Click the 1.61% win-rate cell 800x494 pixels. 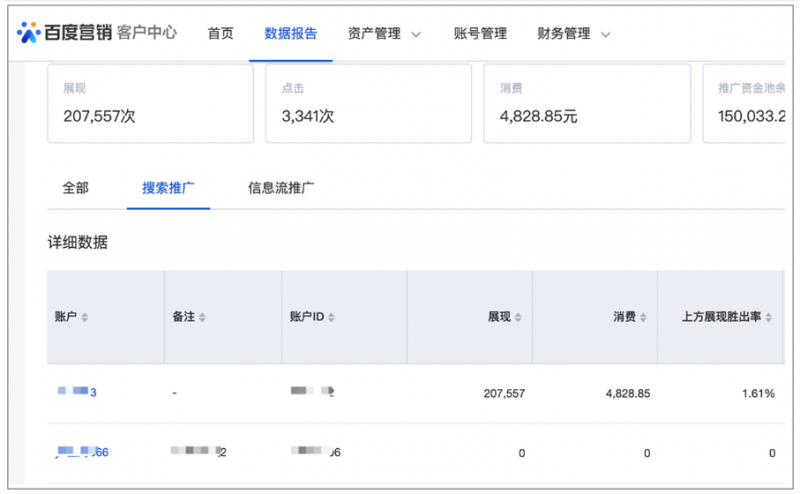(x=759, y=393)
